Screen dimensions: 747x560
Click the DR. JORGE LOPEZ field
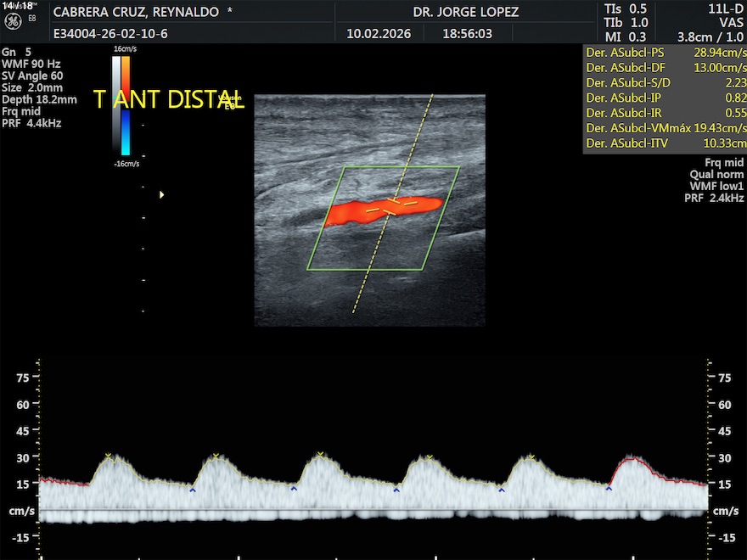465,13
